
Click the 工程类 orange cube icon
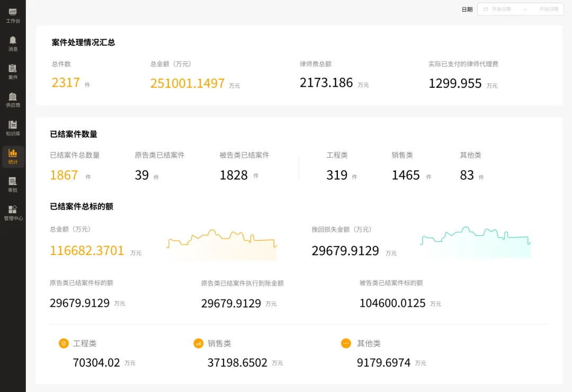click(x=64, y=343)
